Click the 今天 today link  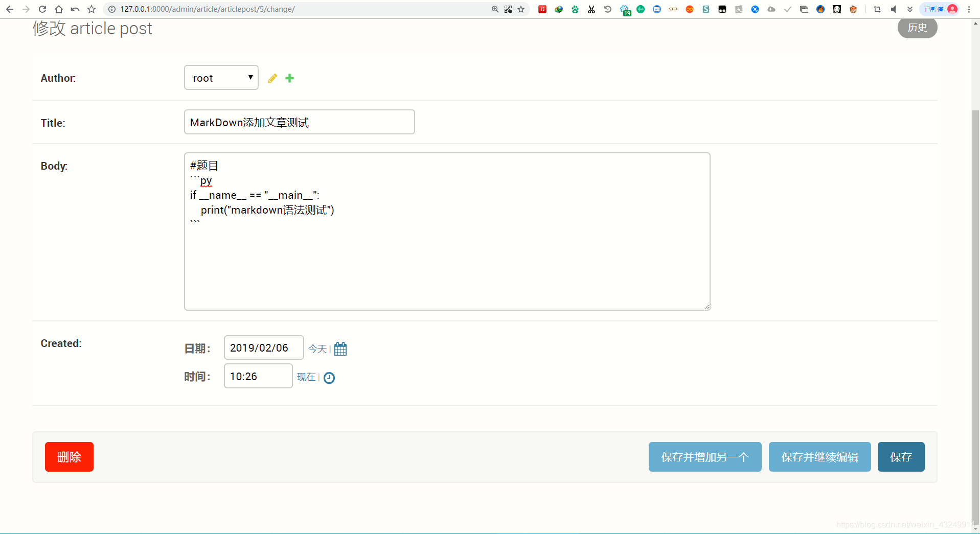tap(317, 349)
